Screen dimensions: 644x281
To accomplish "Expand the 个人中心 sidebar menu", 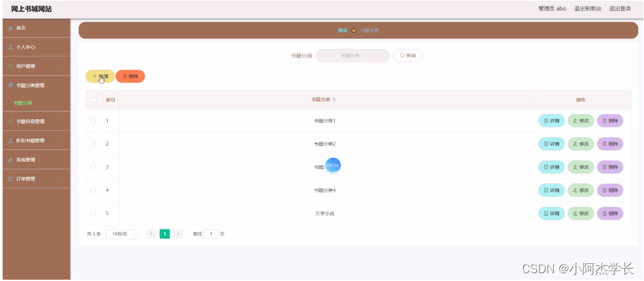I will [x=35, y=47].
